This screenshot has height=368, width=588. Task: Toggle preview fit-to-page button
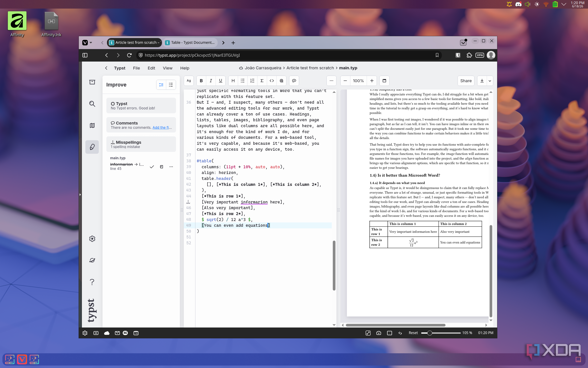[384, 81]
